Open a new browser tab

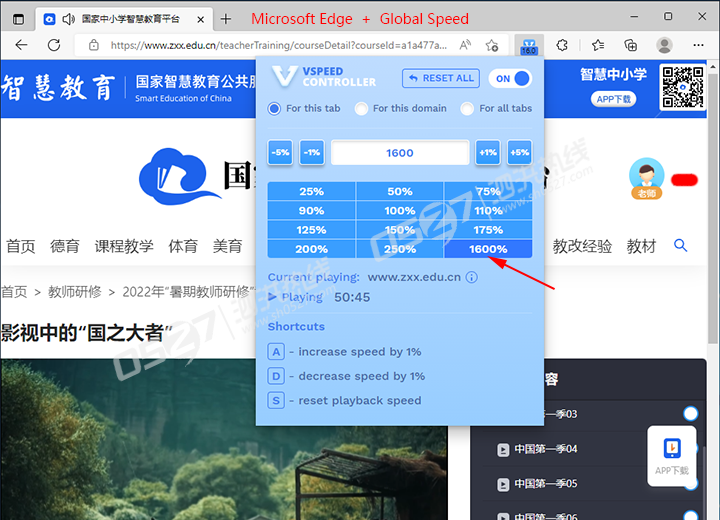point(225,19)
